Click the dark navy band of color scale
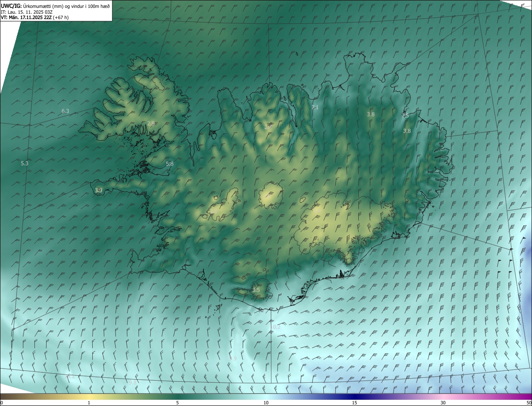 tap(355, 397)
